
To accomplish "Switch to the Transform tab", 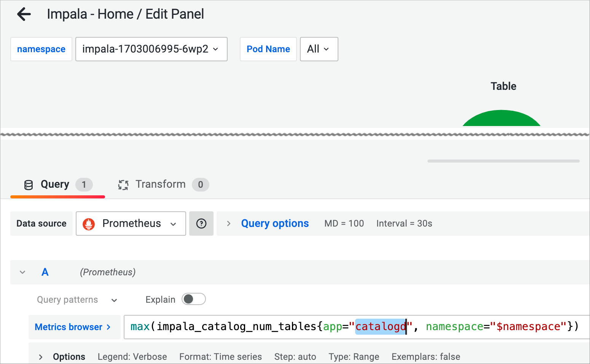I will 161,185.
